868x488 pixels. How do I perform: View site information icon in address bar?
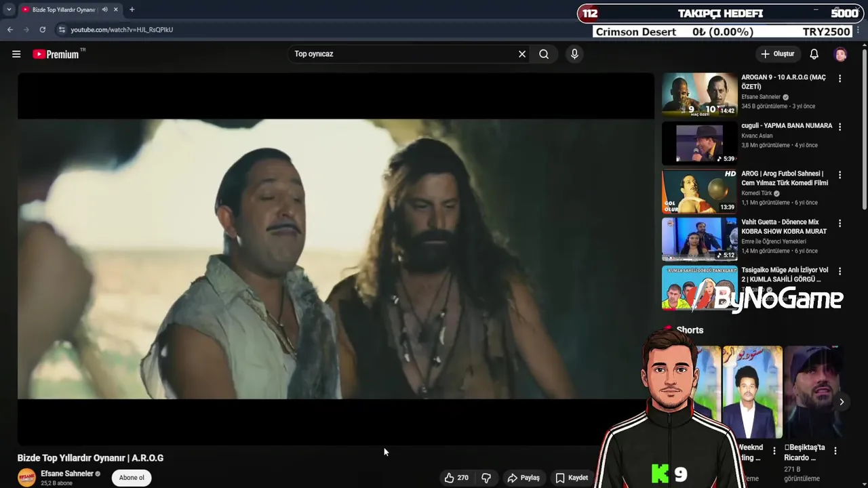[62, 30]
